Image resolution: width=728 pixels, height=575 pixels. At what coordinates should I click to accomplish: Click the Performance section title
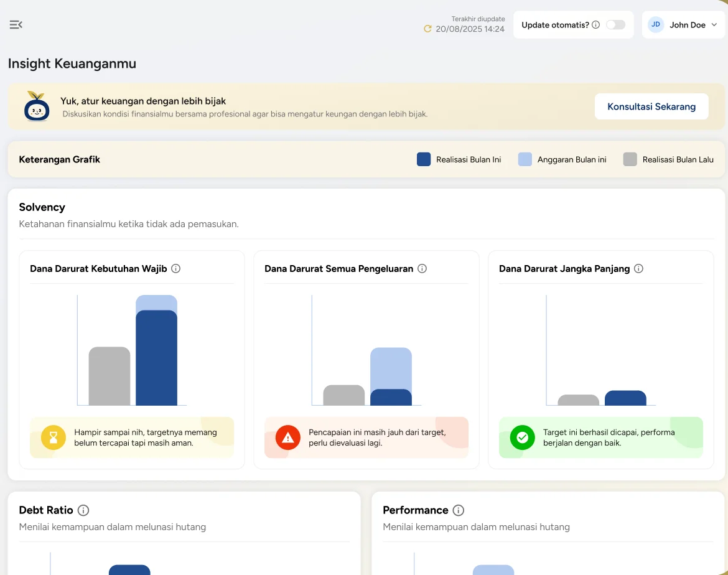coord(416,510)
